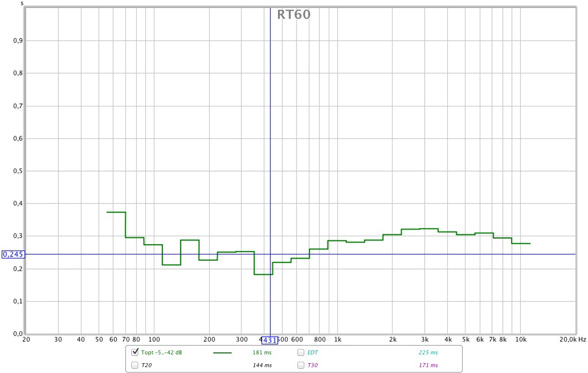Image resolution: width=588 pixels, height=373 pixels.
Task: Enable the T30 trace checkbox
Action: coord(301,365)
